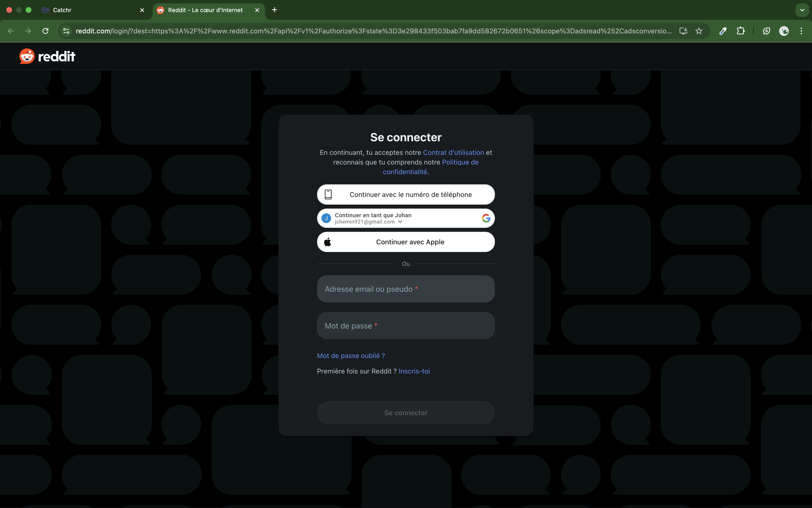Click the blue J account avatar
This screenshot has height=508, width=812.
tap(326, 218)
